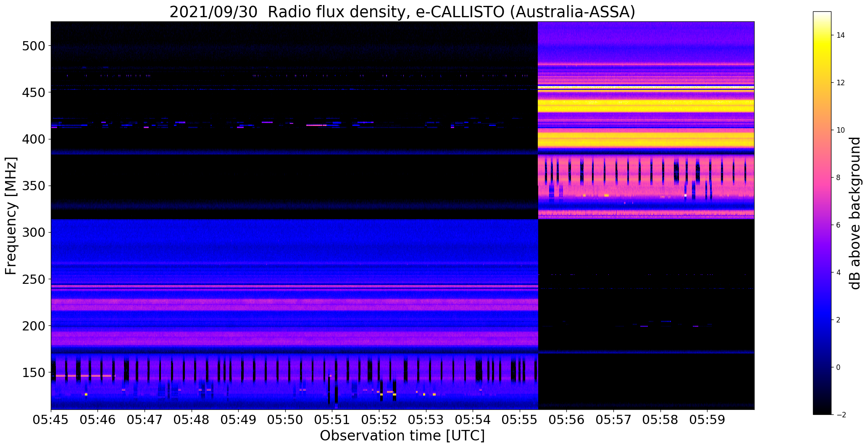This screenshot has height=448, width=868.
Task: Click the colorbar tick label 4
Action: pyautogui.click(x=839, y=272)
